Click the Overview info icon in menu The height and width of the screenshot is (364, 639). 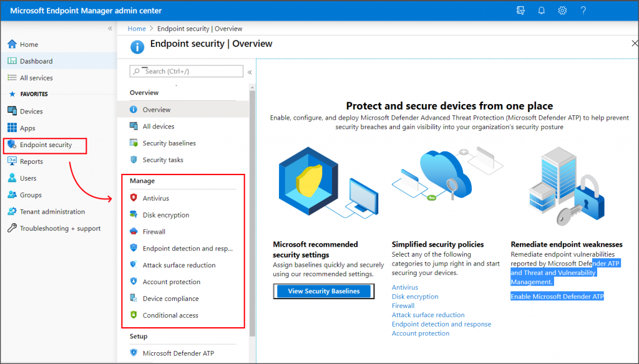(134, 109)
